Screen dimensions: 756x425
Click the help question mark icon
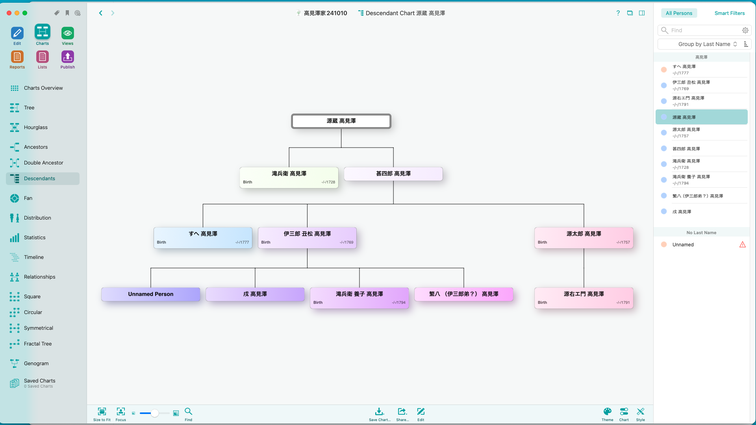click(x=618, y=13)
